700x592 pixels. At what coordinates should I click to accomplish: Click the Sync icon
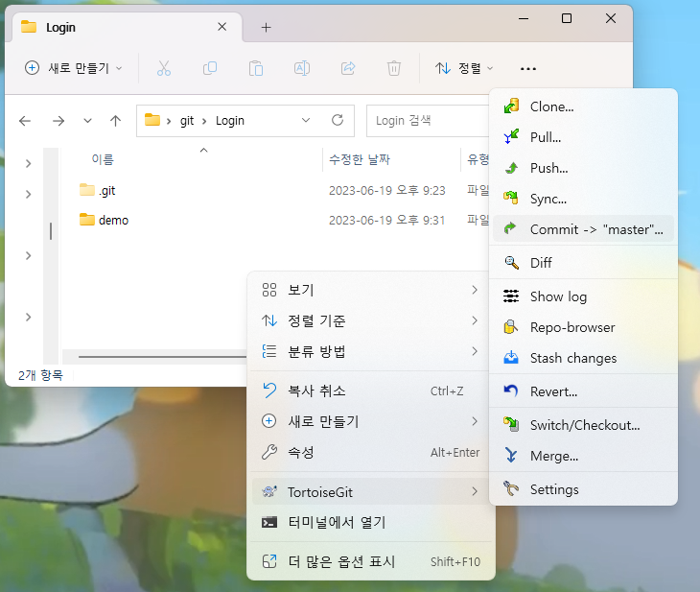pyautogui.click(x=511, y=198)
